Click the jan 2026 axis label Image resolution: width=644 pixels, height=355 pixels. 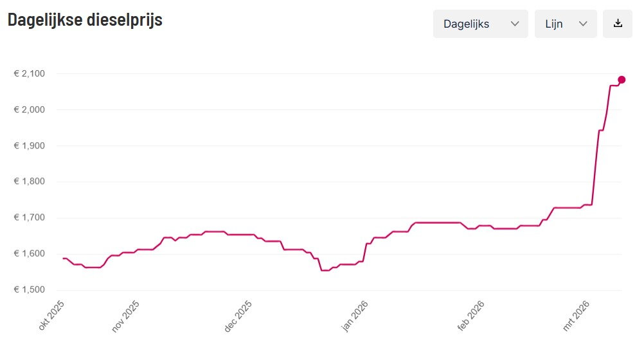tap(354, 316)
